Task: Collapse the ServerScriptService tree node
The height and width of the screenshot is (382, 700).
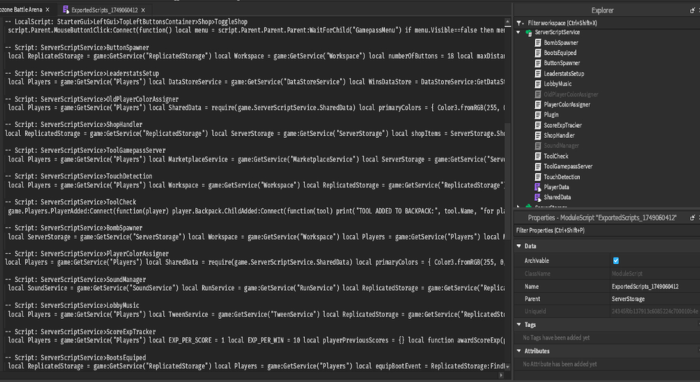Action: [518, 32]
